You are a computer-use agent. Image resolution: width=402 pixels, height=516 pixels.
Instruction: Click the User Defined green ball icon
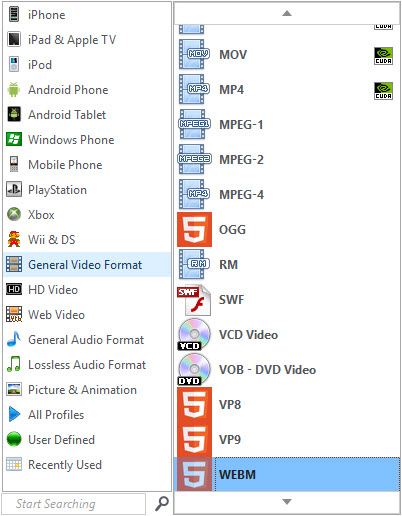point(14,439)
